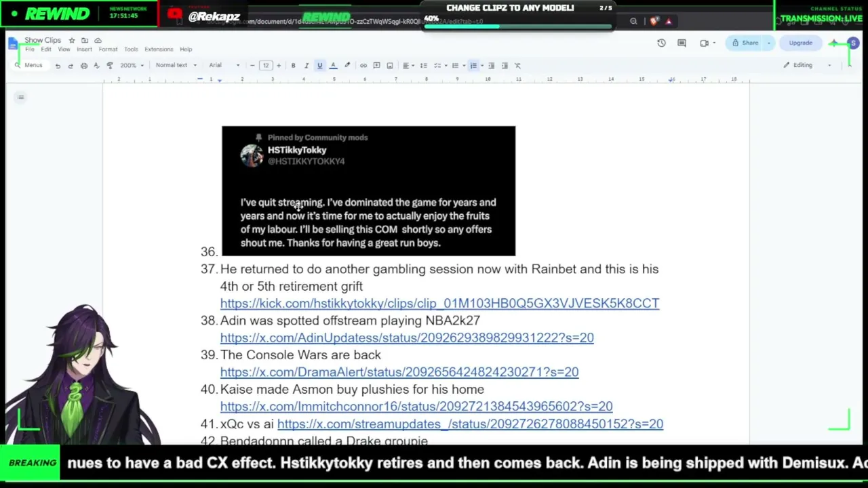Toggle the numbered list button
This screenshot has height=488, width=868.
point(474,66)
